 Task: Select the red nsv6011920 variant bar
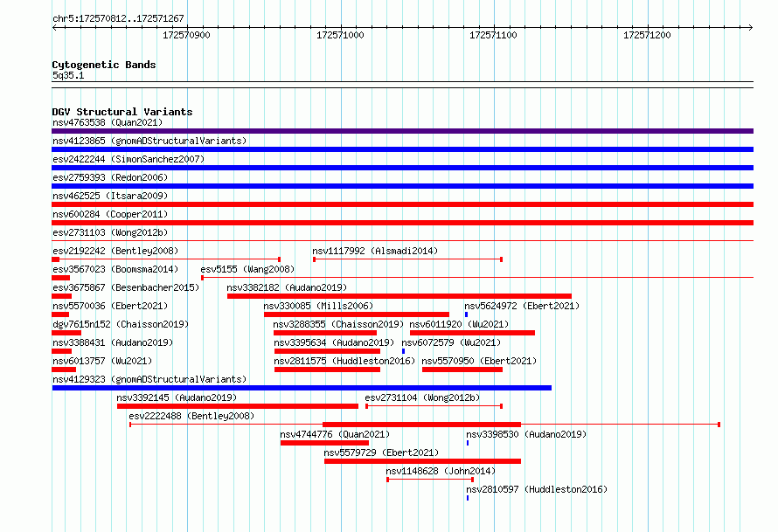click(x=472, y=333)
